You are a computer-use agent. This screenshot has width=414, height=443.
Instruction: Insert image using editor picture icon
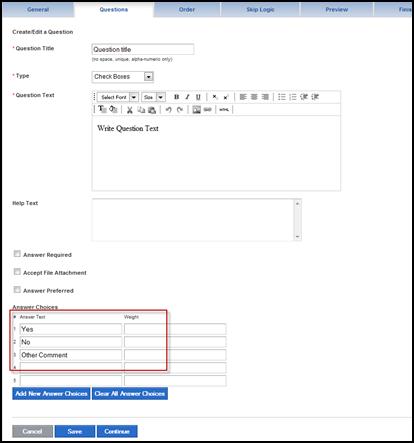pos(196,110)
